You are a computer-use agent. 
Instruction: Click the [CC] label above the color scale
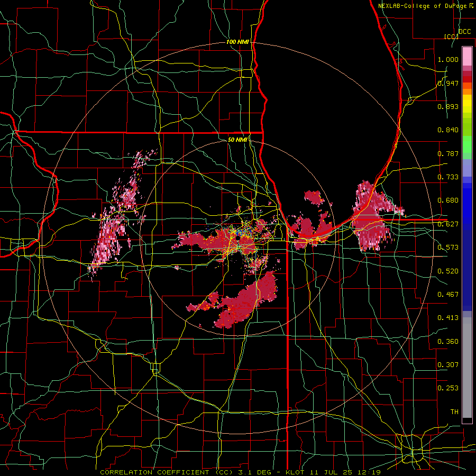coord(451,36)
